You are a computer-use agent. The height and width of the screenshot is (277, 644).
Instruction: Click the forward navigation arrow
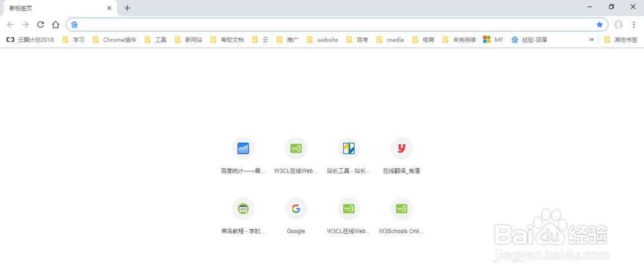[x=26, y=24]
